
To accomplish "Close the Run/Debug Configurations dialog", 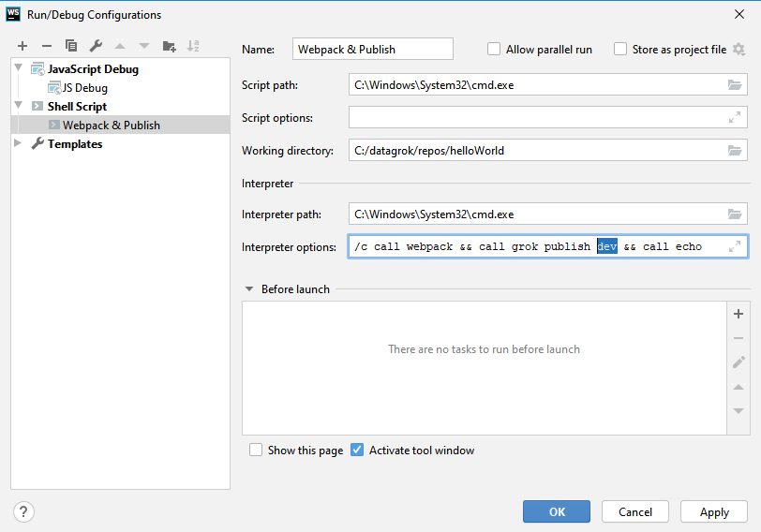I will 739,14.
